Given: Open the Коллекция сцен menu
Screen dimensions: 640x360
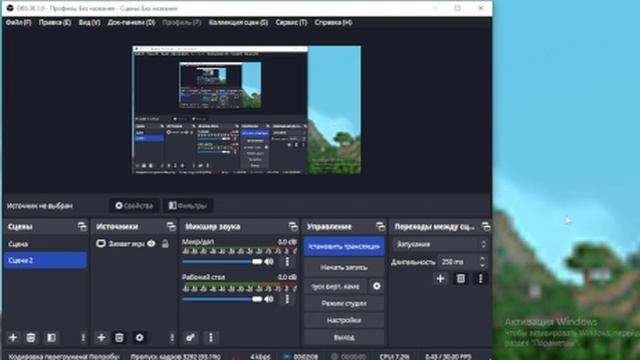Looking at the screenshot, I should click(238, 22).
